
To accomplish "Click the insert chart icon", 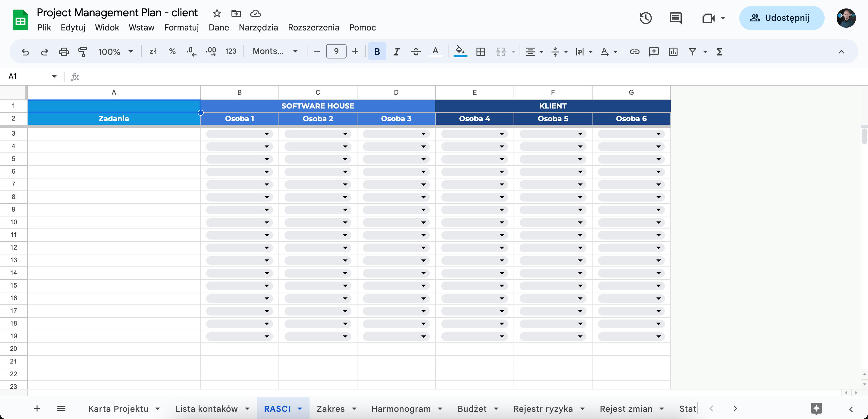I will point(673,52).
